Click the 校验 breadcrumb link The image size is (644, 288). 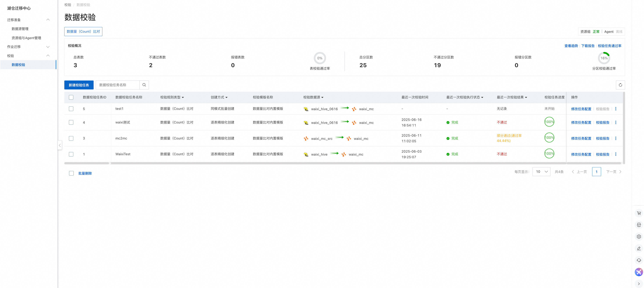(67, 5)
